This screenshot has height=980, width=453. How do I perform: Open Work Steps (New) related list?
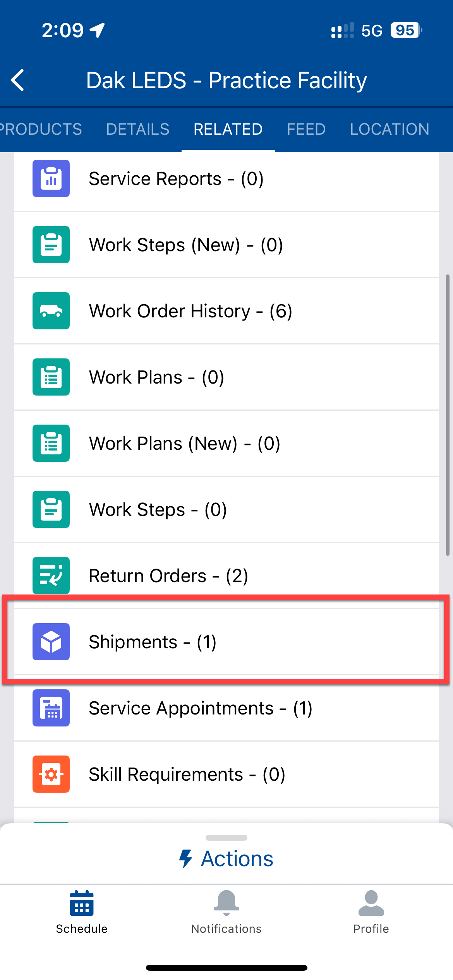click(x=186, y=245)
